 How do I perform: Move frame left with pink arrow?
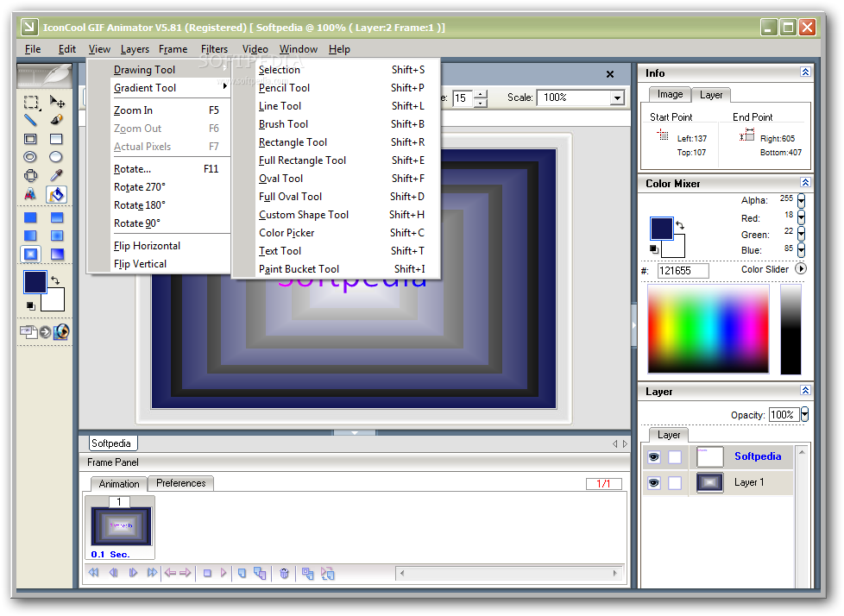(x=170, y=572)
